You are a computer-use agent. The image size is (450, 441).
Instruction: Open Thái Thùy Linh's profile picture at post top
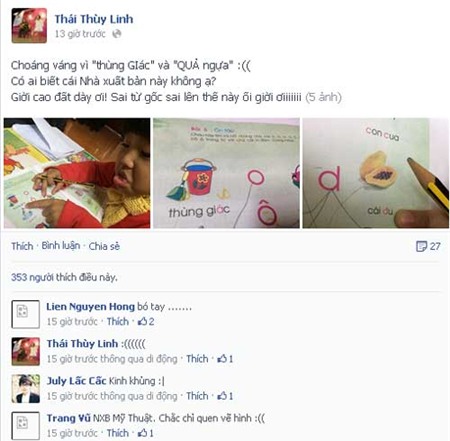(x=29, y=26)
